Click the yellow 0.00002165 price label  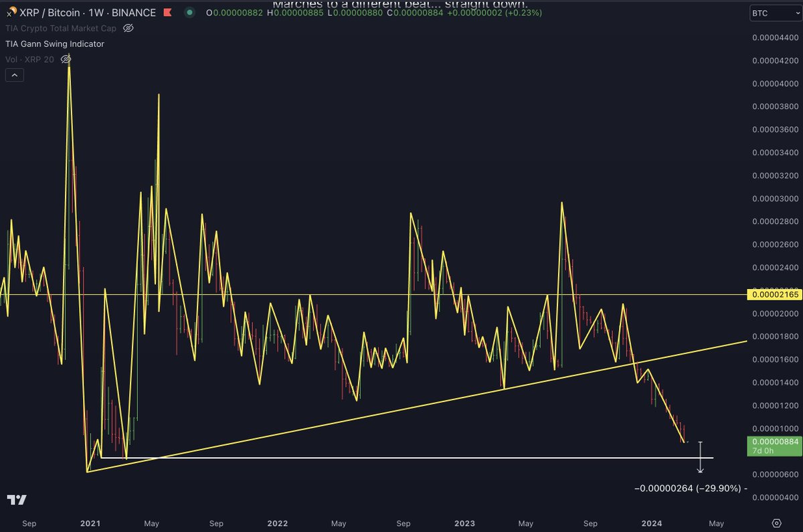pyautogui.click(x=773, y=293)
